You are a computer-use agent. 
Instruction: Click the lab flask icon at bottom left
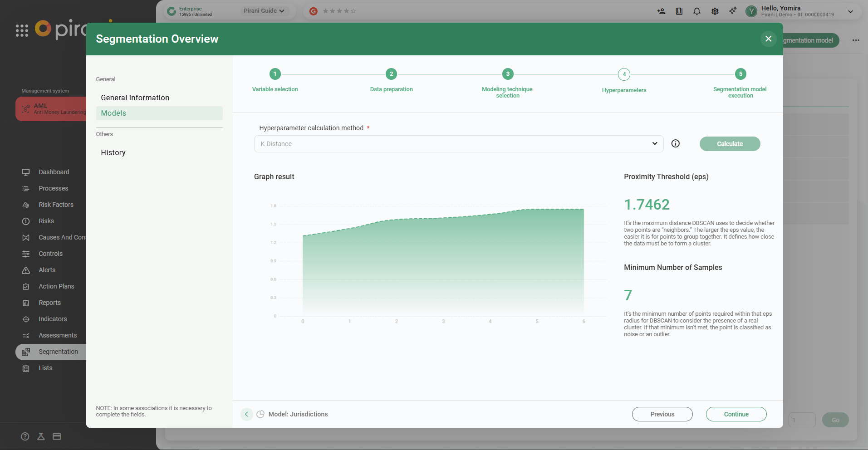pyautogui.click(x=41, y=436)
